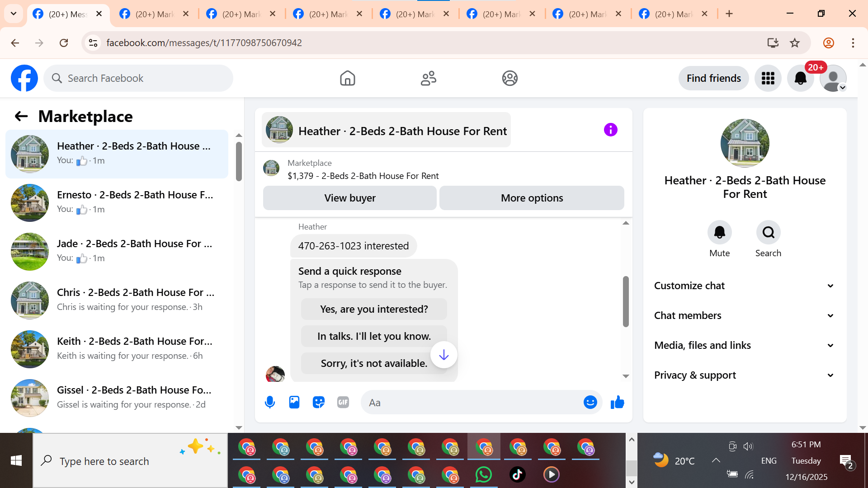Click the More options button
This screenshot has width=868, height=488.
(x=532, y=198)
